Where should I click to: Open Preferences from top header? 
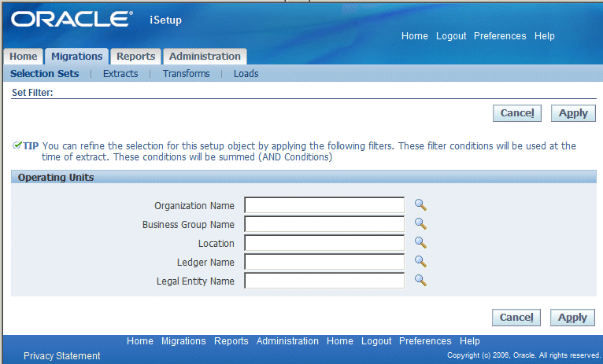pyautogui.click(x=500, y=36)
